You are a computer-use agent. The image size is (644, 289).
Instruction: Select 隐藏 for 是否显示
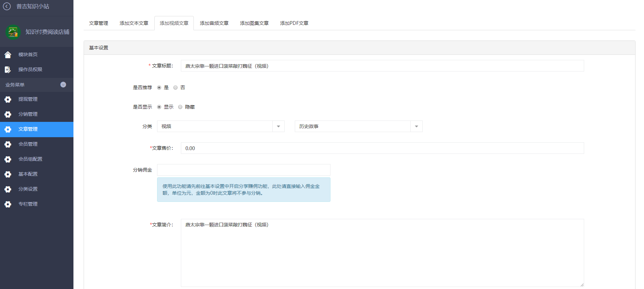[180, 107]
